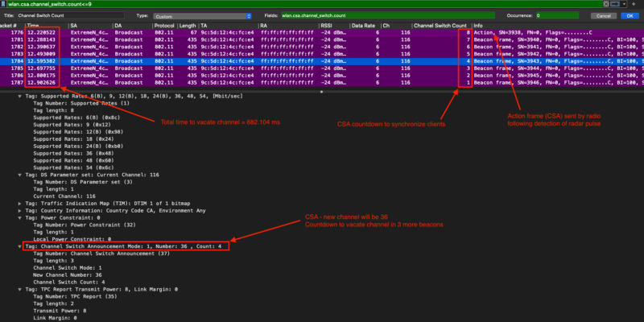
Task: Click OK to save column settings
Action: tap(628, 15)
